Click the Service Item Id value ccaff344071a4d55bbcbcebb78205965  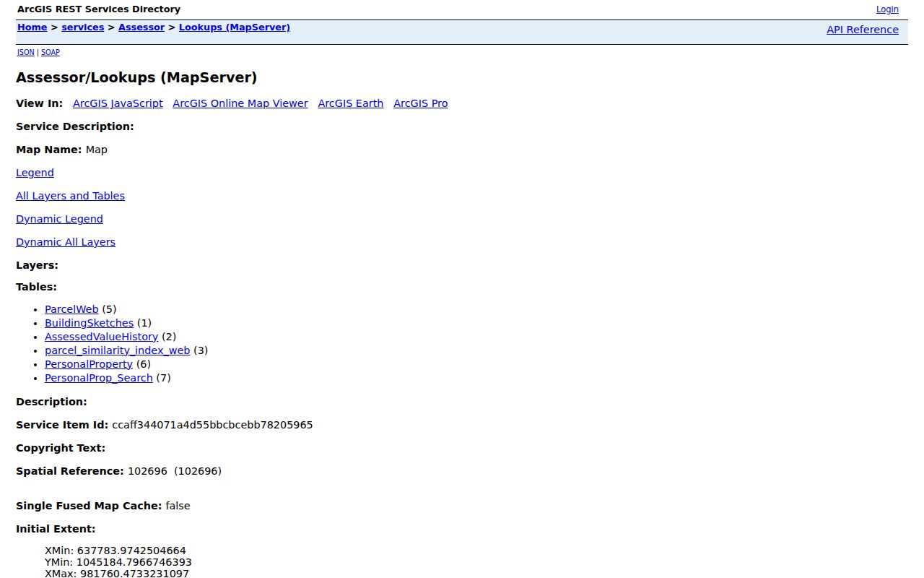click(x=212, y=425)
